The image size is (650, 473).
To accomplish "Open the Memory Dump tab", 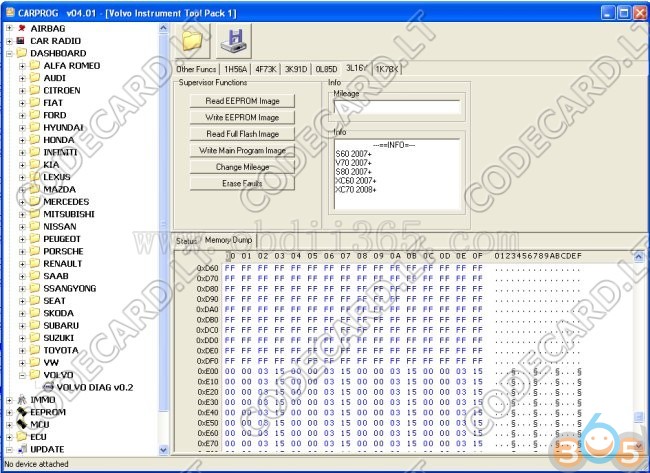I will pos(228,240).
